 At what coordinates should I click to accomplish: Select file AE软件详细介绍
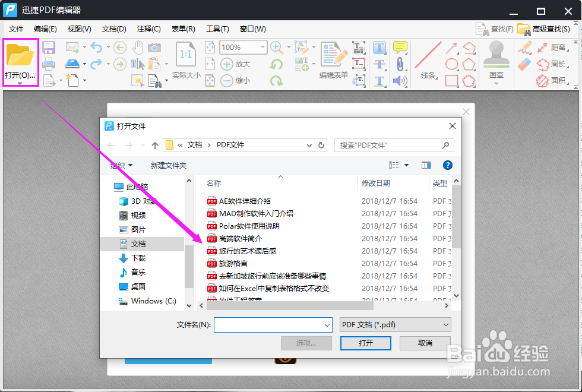(245, 201)
